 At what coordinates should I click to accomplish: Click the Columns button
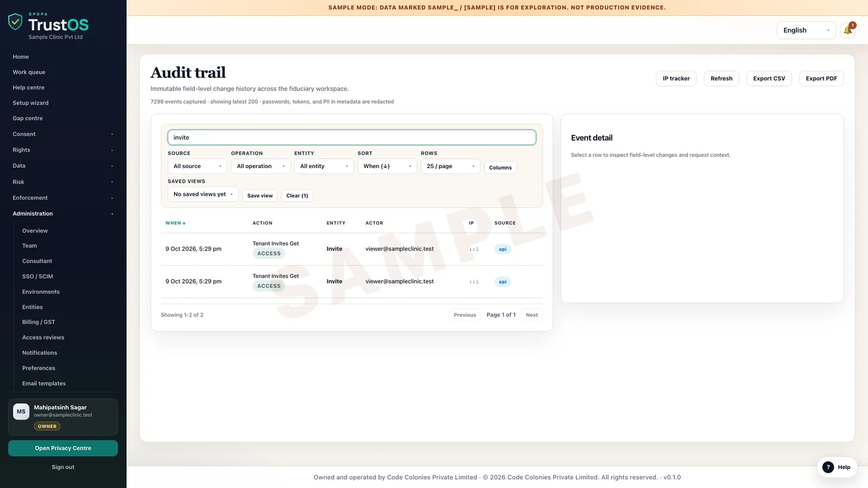point(500,168)
